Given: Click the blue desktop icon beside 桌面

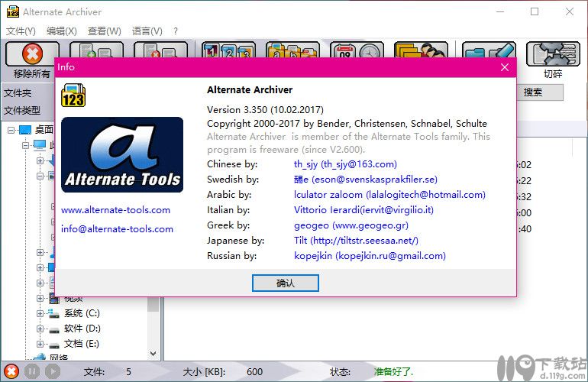Looking at the screenshot, I should click(x=25, y=130).
